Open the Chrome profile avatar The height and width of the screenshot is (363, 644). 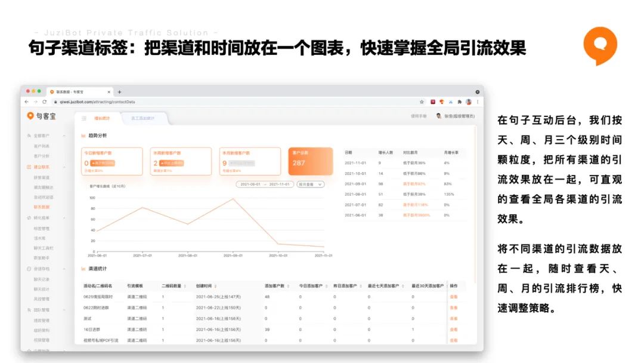tap(469, 102)
